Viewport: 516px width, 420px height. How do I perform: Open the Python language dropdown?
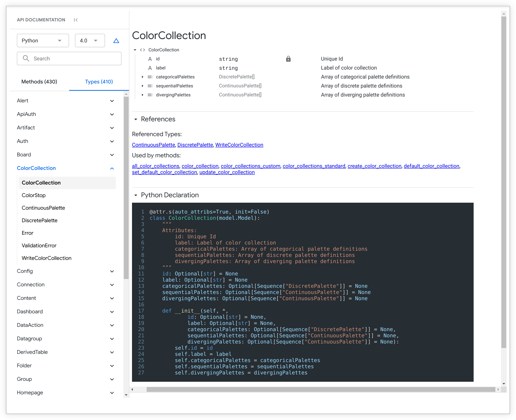point(43,41)
